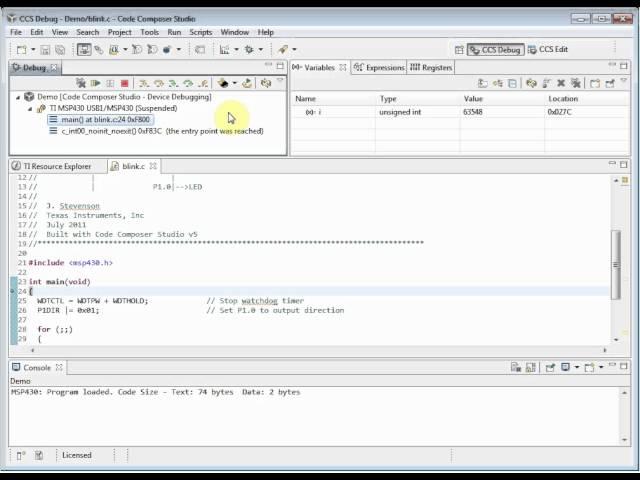Click the debug bug icon in main toolbar
Viewport: 640px width, 480px height.
249,50
